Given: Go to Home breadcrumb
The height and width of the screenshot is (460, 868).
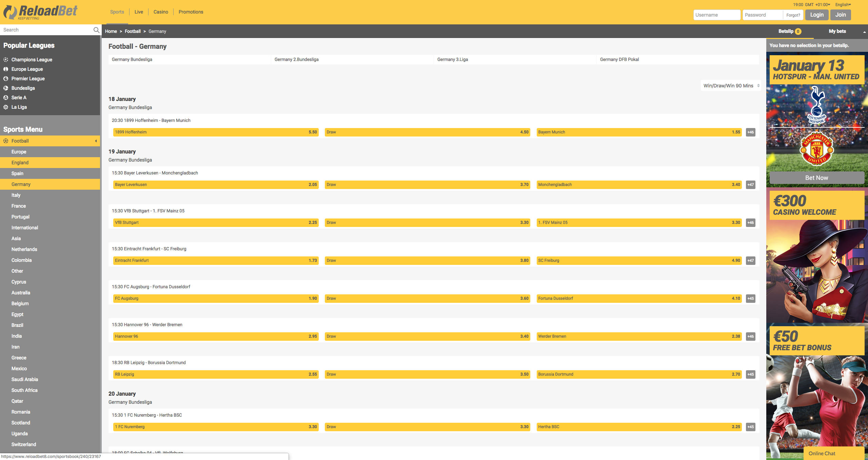Looking at the screenshot, I should coord(111,31).
